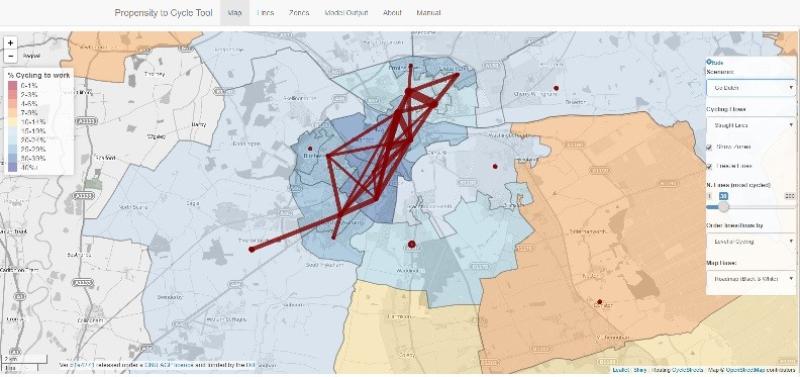
Task: Open the Model Output tab
Action: (346, 13)
